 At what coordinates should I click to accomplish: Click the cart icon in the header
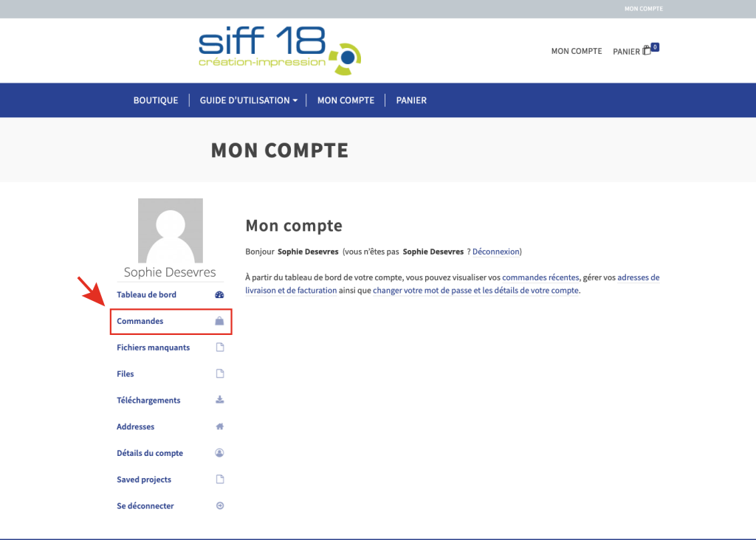pos(647,51)
